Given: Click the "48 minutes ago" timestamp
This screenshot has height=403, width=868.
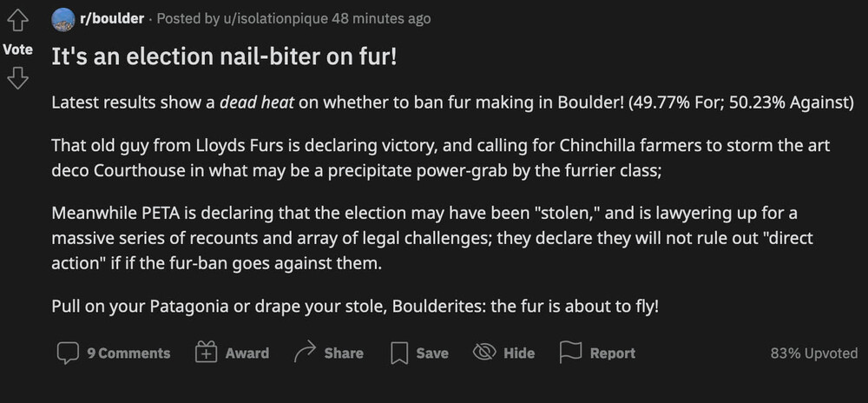Looking at the screenshot, I should [386, 18].
